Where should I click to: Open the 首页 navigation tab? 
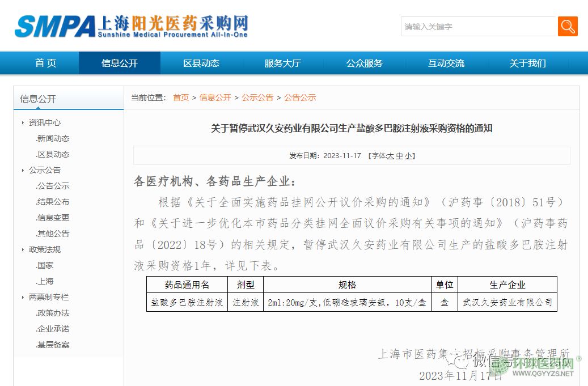[45, 63]
